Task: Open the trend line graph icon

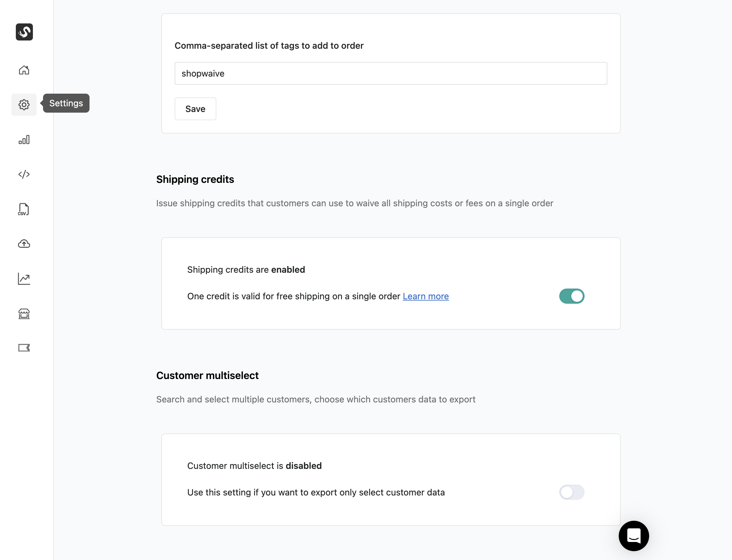Action: [x=24, y=279]
